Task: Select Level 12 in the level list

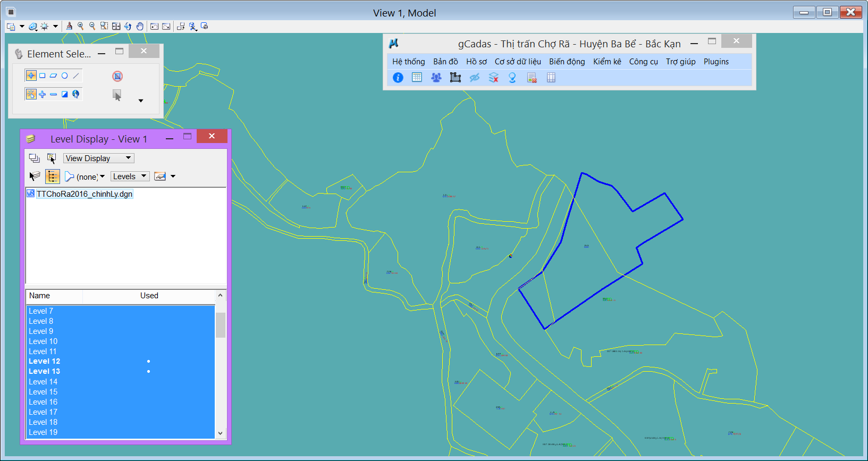Action: [x=45, y=362]
